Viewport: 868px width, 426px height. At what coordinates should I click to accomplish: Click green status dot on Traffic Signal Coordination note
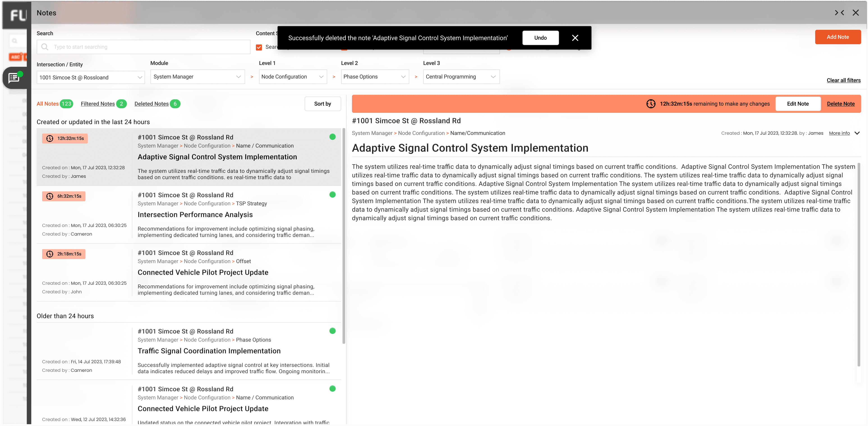point(332,331)
